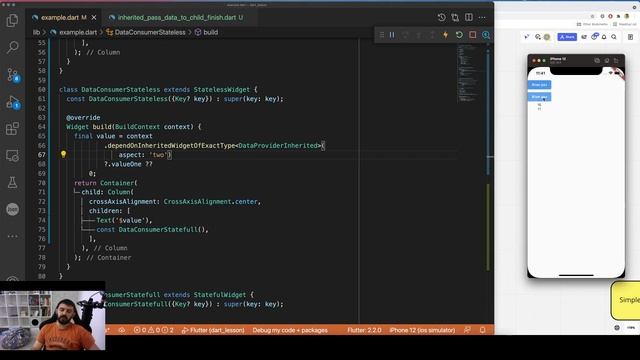The height and width of the screenshot is (360, 640).
Task: Open Other Bookmarks folder in browser
Action: [x=592, y=24]
